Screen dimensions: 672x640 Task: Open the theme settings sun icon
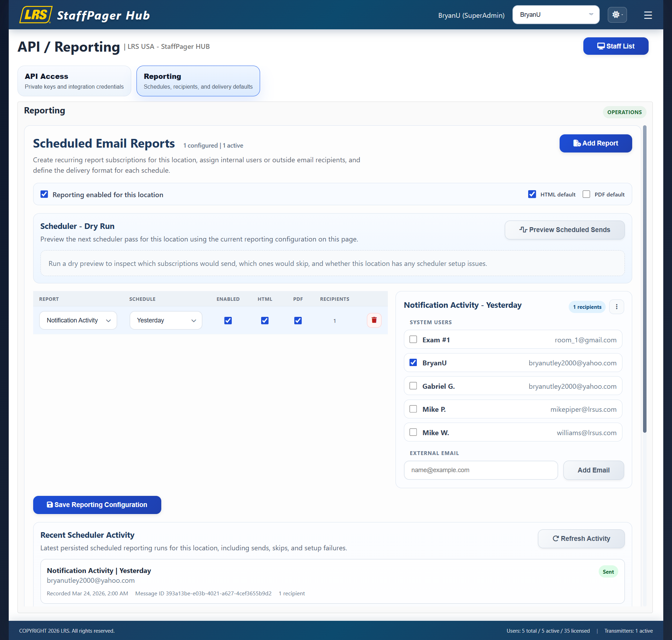617,15
